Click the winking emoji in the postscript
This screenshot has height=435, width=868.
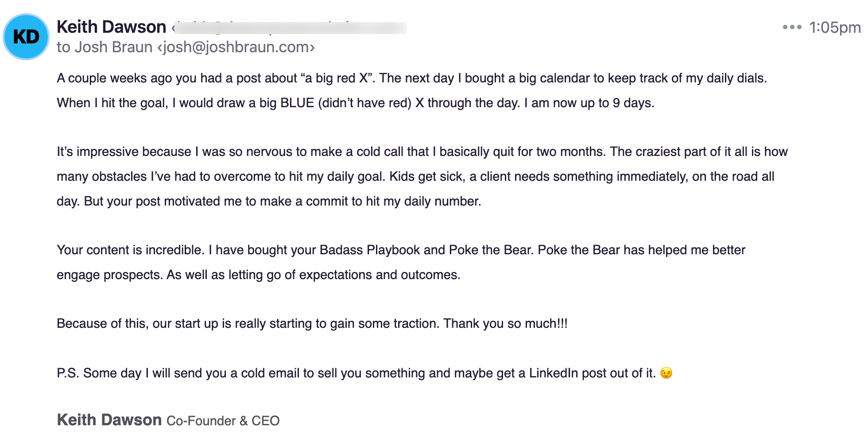[666, 373]
